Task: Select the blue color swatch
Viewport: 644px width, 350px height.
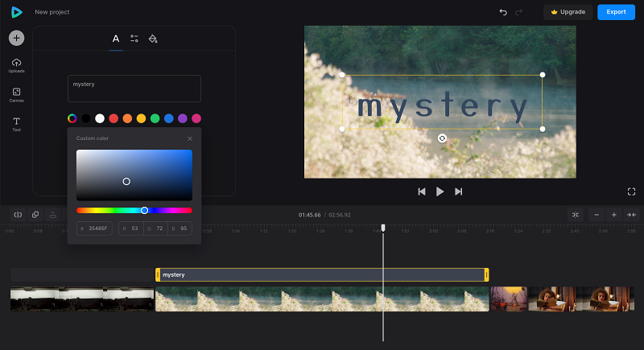Action: pos(169,118)
